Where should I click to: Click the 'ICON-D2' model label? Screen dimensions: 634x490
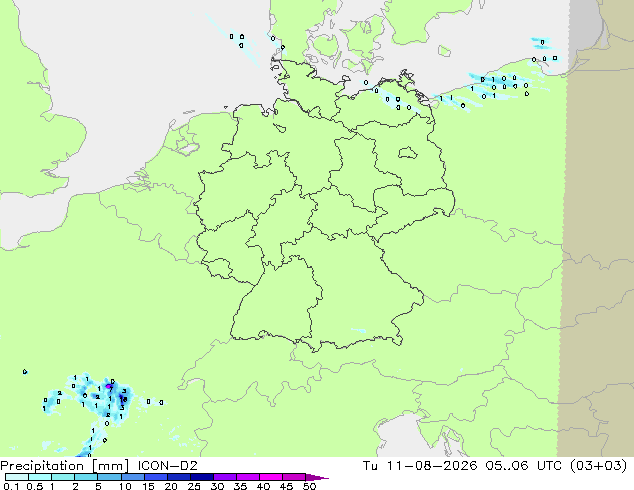167,466
